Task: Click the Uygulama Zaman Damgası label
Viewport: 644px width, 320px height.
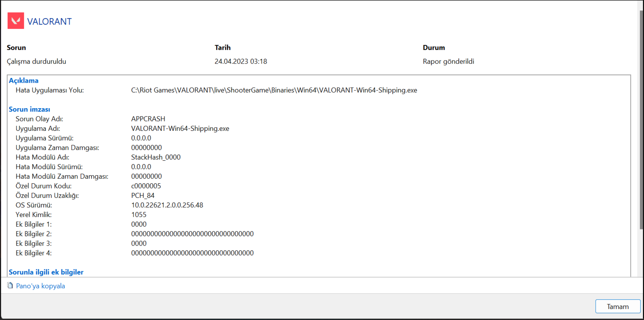Action: [57, 148]
